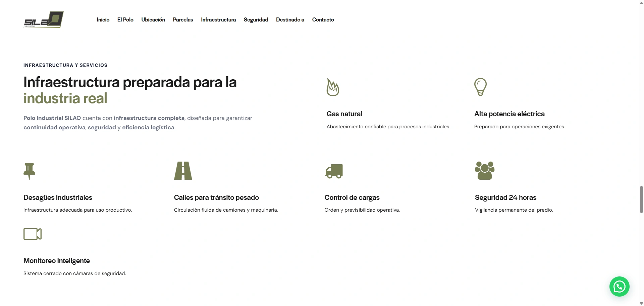Click the light bulb icon for electrical power
The image size is (644, 306).
coord(480,87)
